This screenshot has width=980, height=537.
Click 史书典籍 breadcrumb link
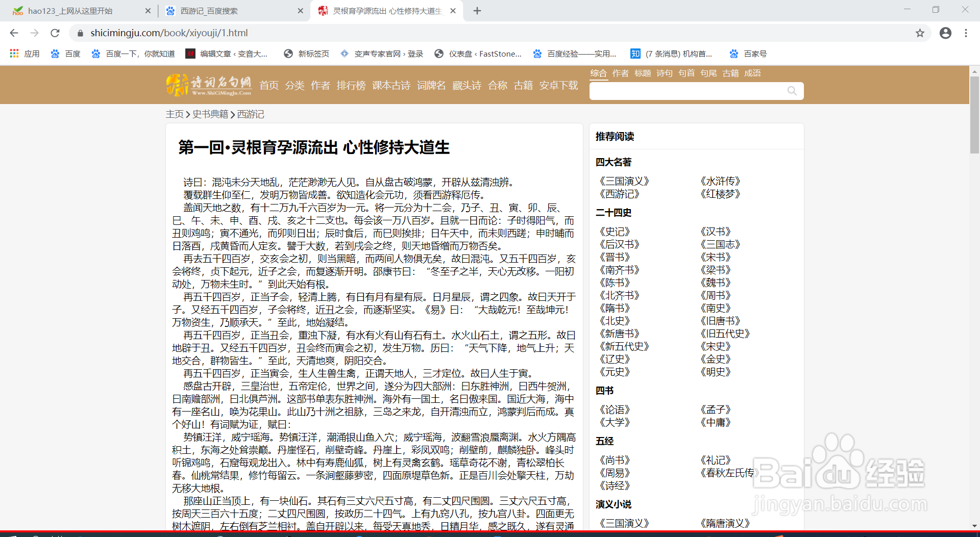(x=210, y=114)
